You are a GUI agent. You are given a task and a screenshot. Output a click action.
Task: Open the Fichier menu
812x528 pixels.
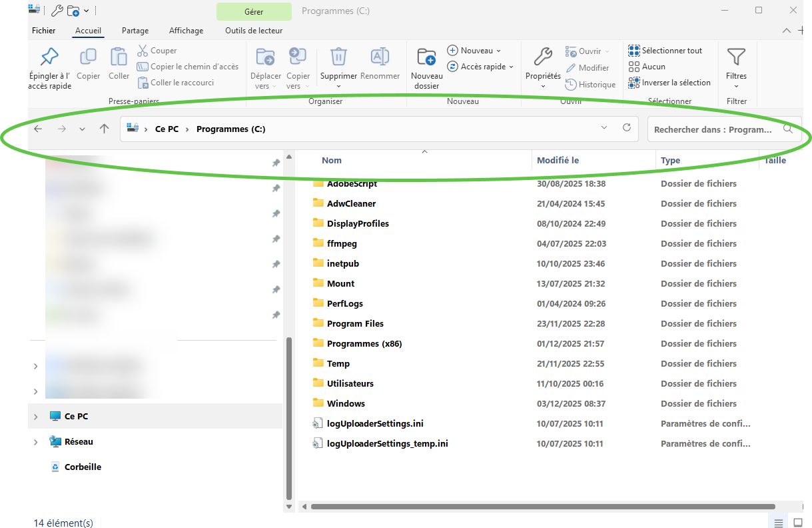(44, 31)
